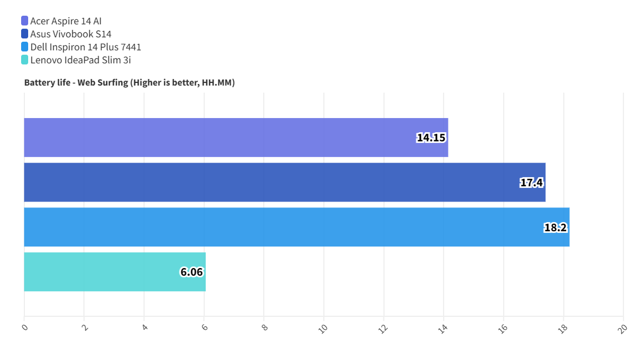Click the Asus Vivobook S14 legend swatch
The width and height of the screenshot is (644, 345).
click(x=25, y=34)
